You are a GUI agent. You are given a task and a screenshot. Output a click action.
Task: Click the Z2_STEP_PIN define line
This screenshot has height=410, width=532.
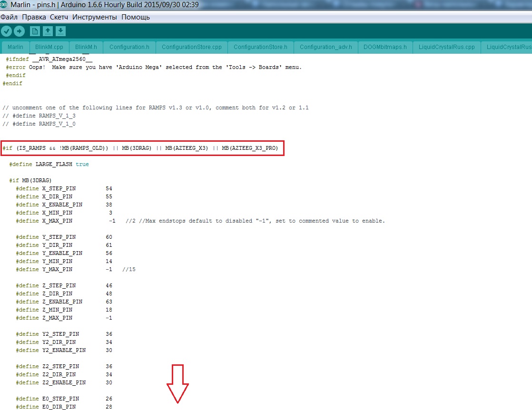click(x=64, y=367)
